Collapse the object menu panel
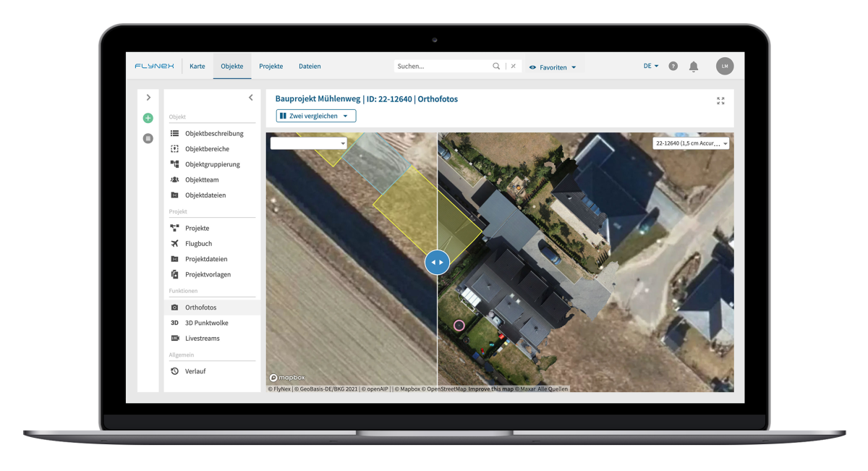868x471 pixels. pyautogui.click(x=251, y=98)
